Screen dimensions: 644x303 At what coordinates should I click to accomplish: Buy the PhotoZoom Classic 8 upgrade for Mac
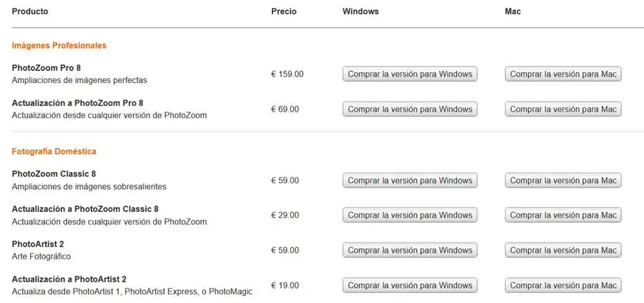(563, 215)
